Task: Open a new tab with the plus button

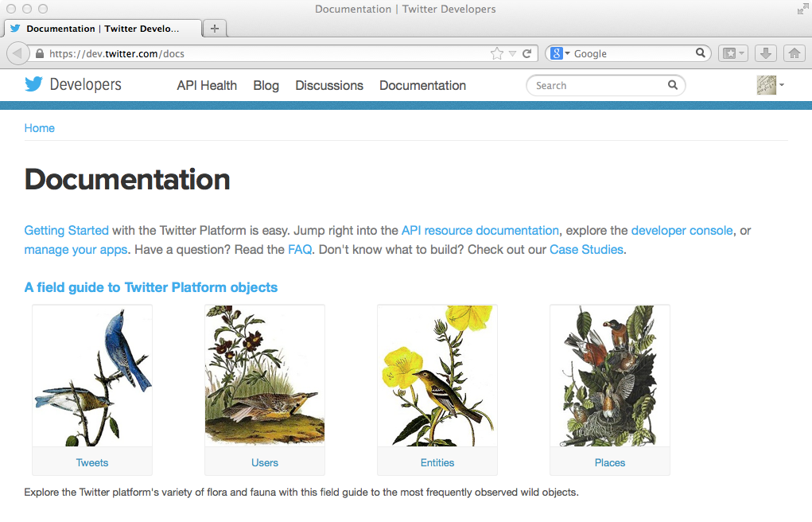Action: click(x=215, y=29)
